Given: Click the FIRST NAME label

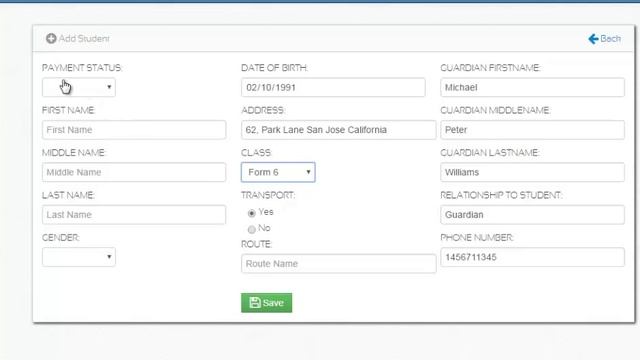Looking at the screenshot, I should [x=68, y=110].
